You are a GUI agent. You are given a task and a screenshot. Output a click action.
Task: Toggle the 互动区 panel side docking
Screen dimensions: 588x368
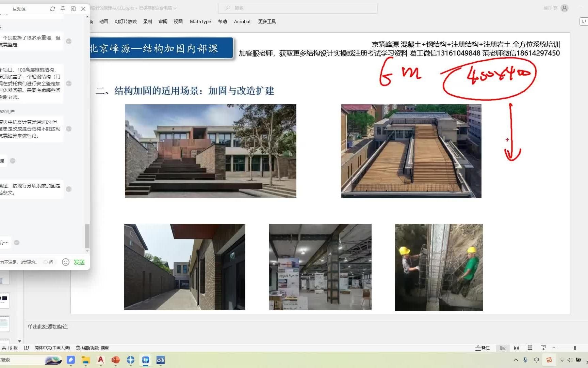(73, 9)
